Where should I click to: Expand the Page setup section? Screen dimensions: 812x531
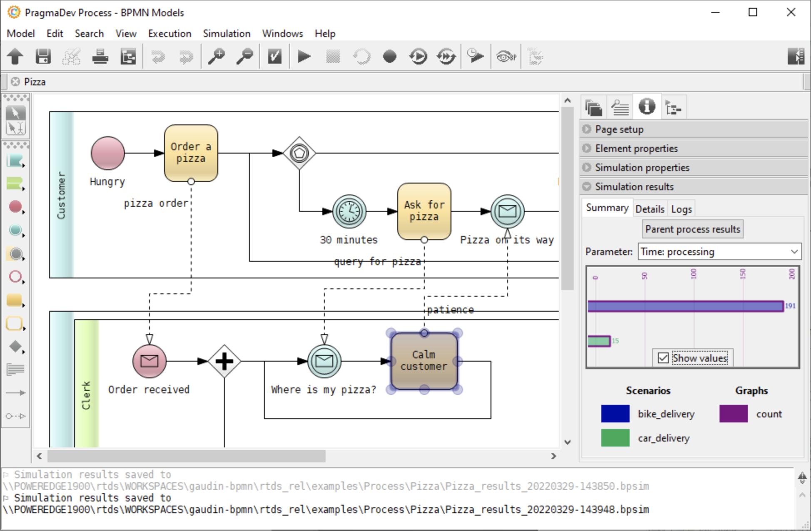[x=619, y=129]
